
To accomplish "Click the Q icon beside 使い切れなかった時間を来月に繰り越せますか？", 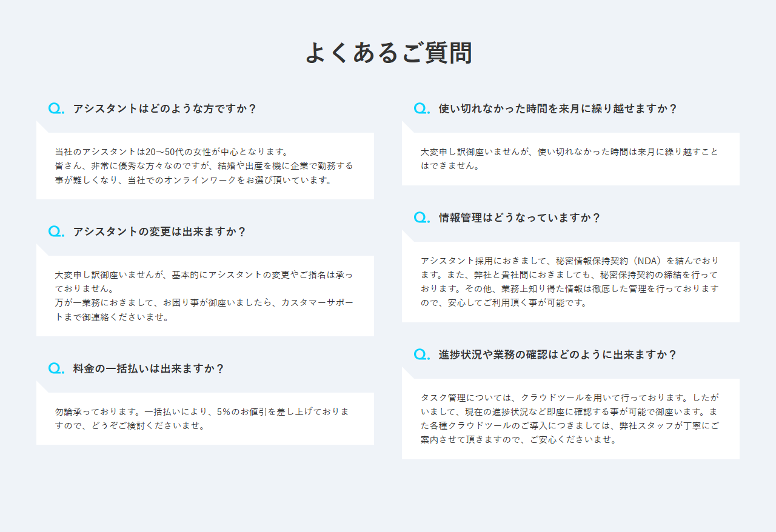I will point(422,108).
